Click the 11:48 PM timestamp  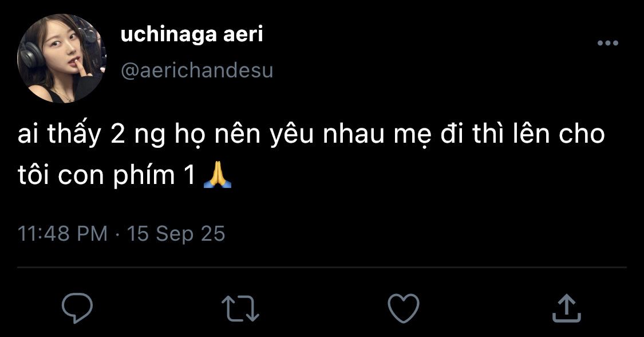(x=63, y=234)
